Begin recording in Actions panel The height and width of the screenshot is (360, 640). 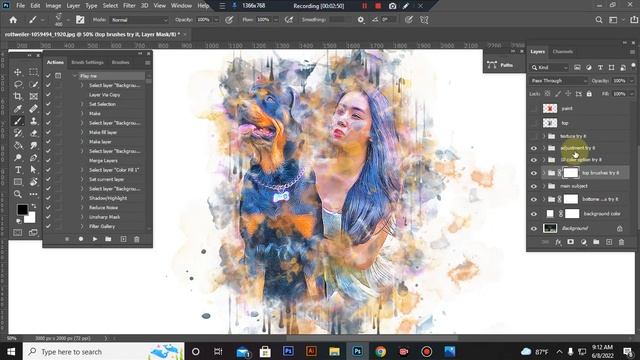[81, 239]
